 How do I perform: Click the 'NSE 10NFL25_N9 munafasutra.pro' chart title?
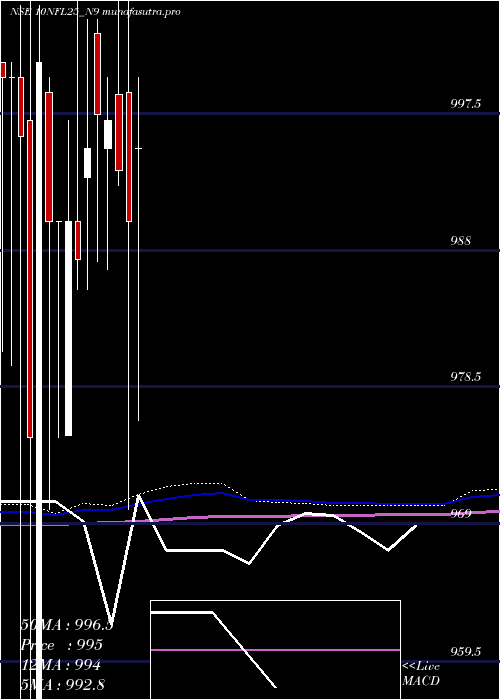96,12
